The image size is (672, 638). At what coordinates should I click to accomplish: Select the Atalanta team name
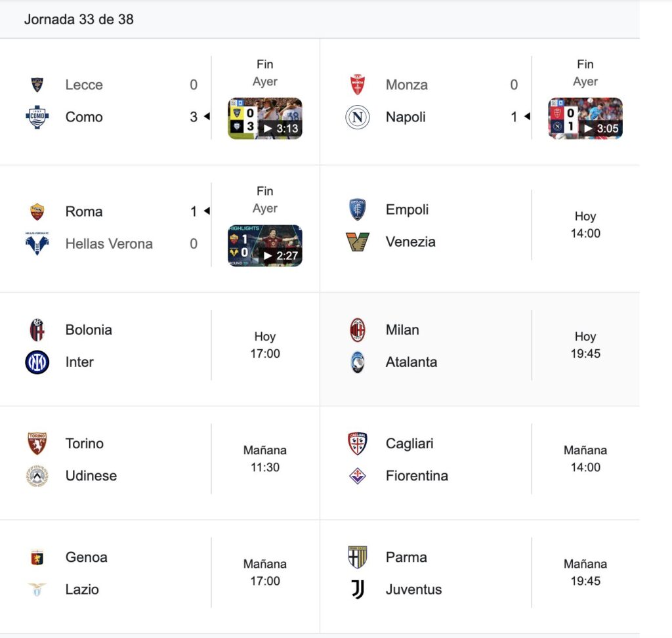[x=411, y=362]
